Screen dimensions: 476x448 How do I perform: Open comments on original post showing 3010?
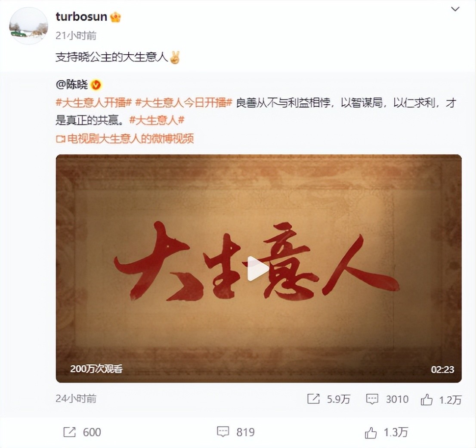click(x=387, y=399)
